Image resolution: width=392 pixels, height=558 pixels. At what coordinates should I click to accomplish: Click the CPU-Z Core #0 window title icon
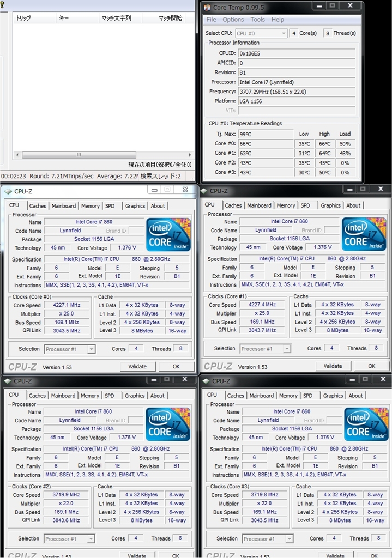tap(8, 191)
